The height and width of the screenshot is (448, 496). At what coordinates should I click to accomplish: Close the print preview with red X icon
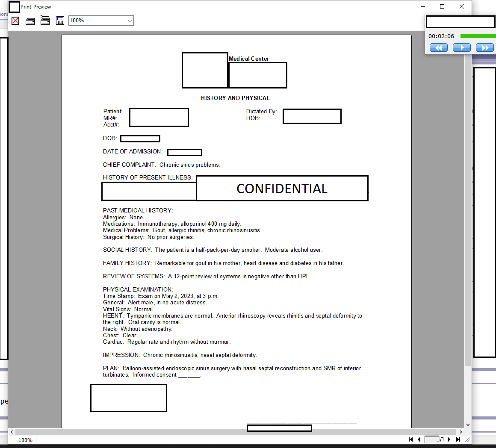coord(15,21)
